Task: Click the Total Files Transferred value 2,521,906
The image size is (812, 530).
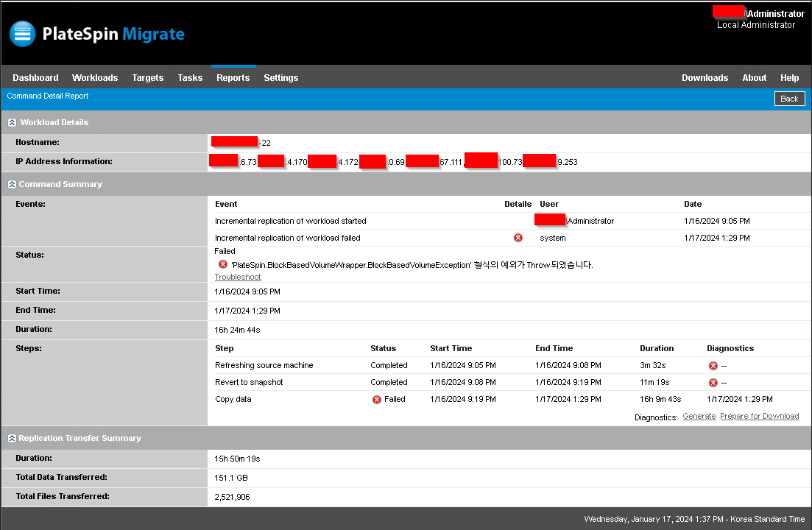Action: pos(232,497)
